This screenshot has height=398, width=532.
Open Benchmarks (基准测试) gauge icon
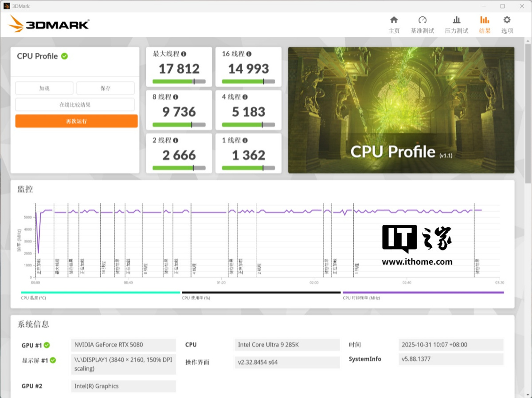coord(422,20)
